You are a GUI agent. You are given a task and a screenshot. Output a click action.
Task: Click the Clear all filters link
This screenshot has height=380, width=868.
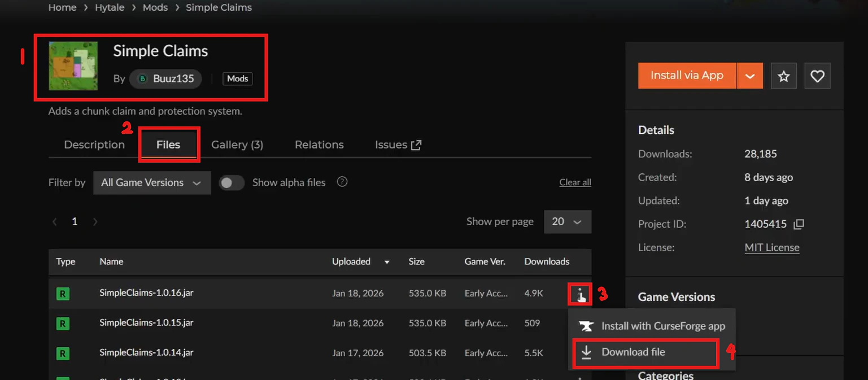[x=575, y=182]
